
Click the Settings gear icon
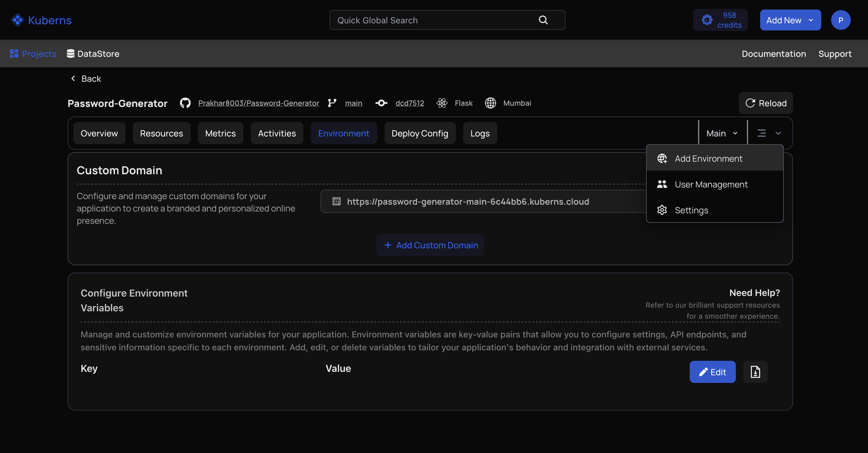tap(662, 210)
